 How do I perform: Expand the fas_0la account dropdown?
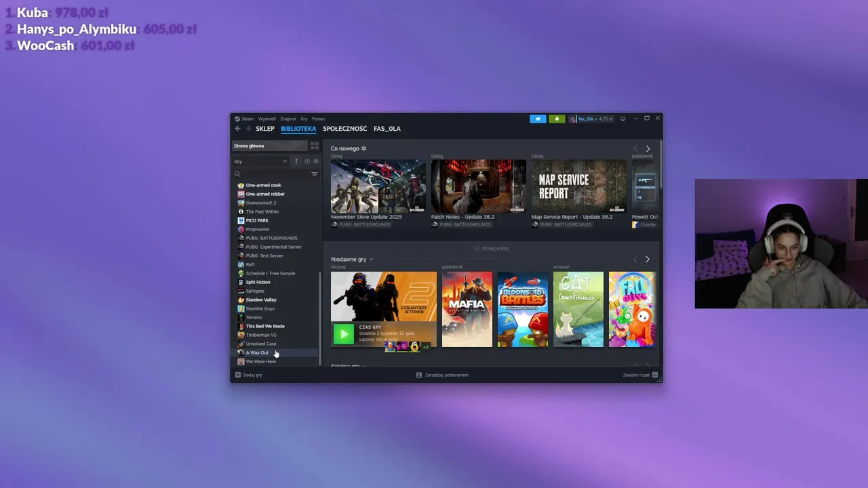pos(596,119)
